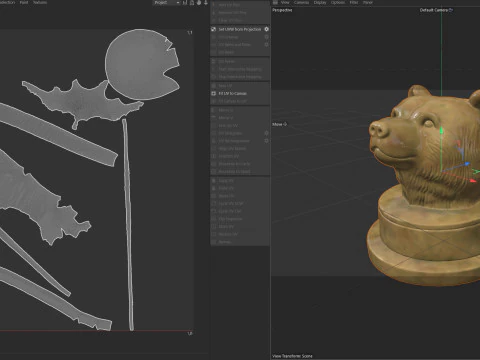The width and height of the screenshot is (480, 360).
Task: Click the Move tool label in viewport
Action: click(x=279, y=124)
